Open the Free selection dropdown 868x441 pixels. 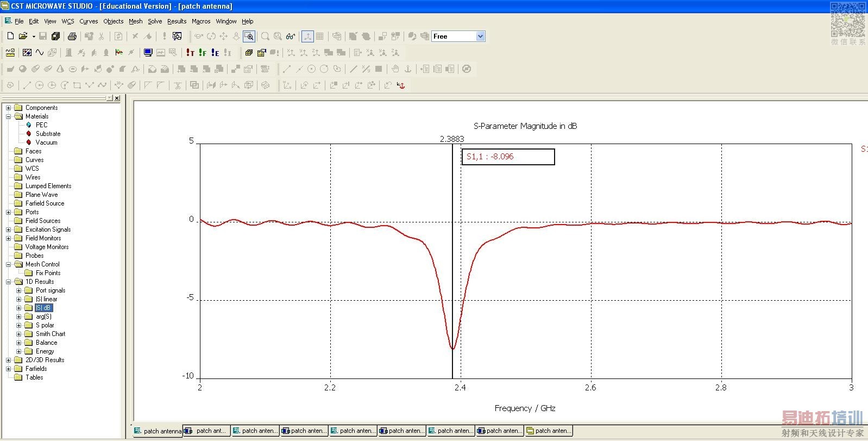pos(480,36)
